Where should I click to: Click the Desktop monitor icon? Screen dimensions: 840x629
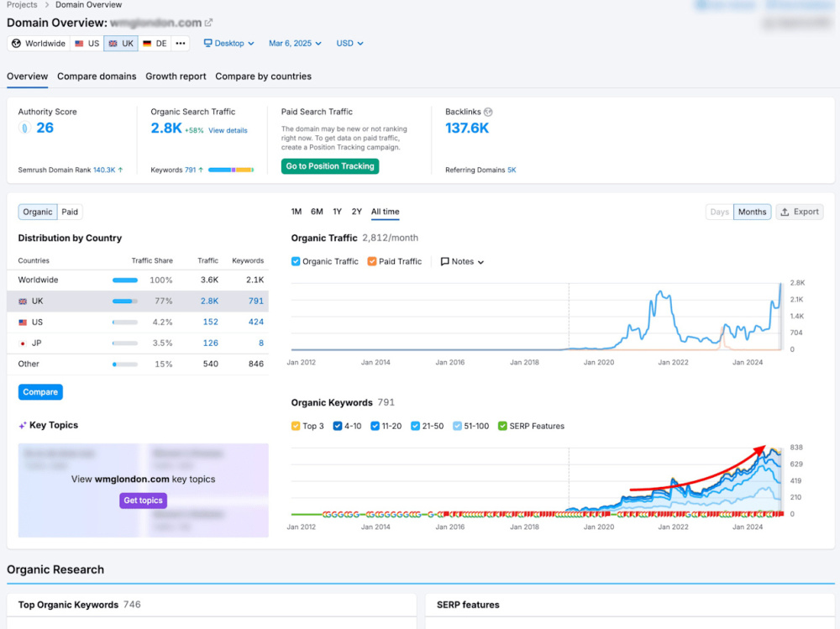207,44
